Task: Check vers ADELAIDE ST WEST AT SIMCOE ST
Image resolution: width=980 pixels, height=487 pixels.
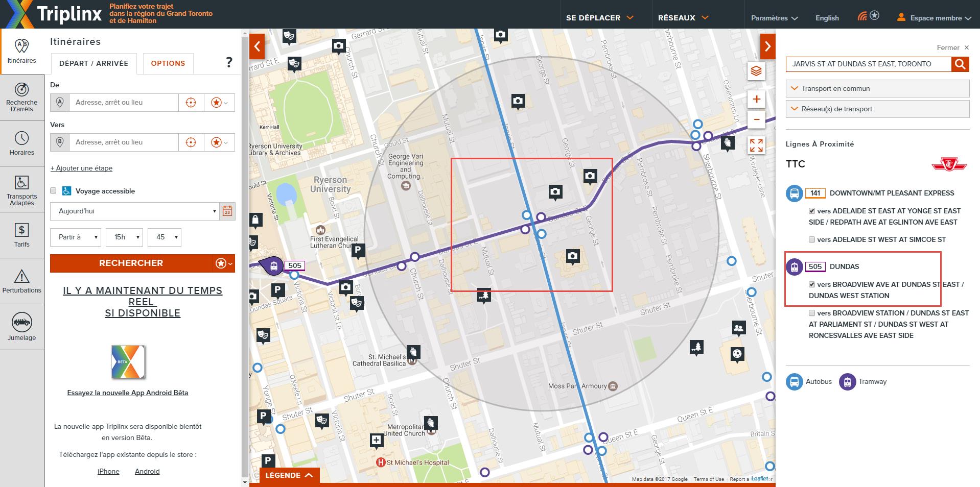Action: [812, 239]
